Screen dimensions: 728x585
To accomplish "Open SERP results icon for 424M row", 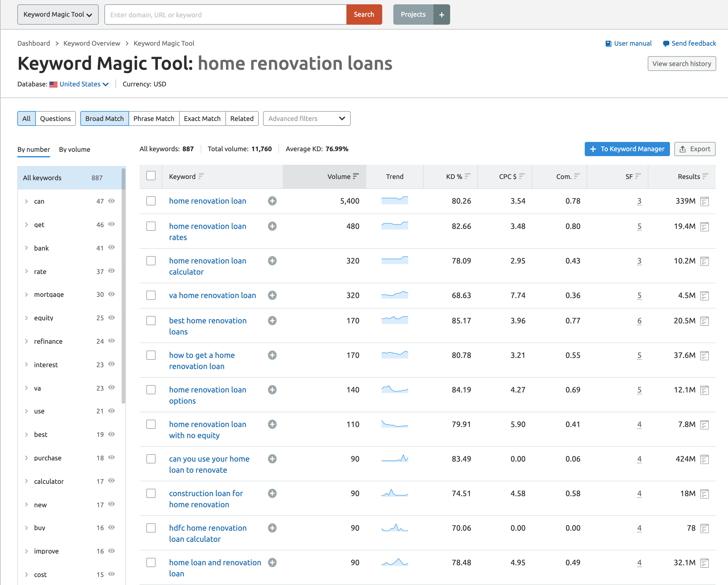I will click(704, 459).
